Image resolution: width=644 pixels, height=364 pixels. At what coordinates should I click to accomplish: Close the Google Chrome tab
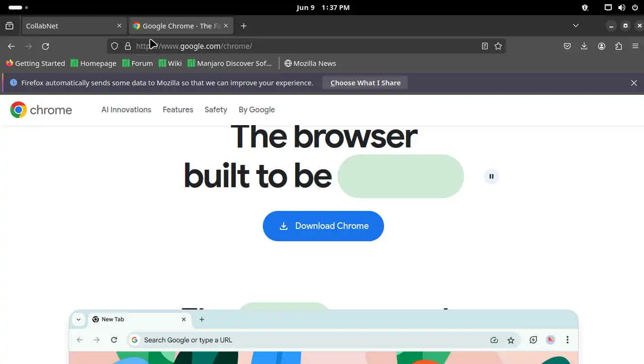pos(226,26)
